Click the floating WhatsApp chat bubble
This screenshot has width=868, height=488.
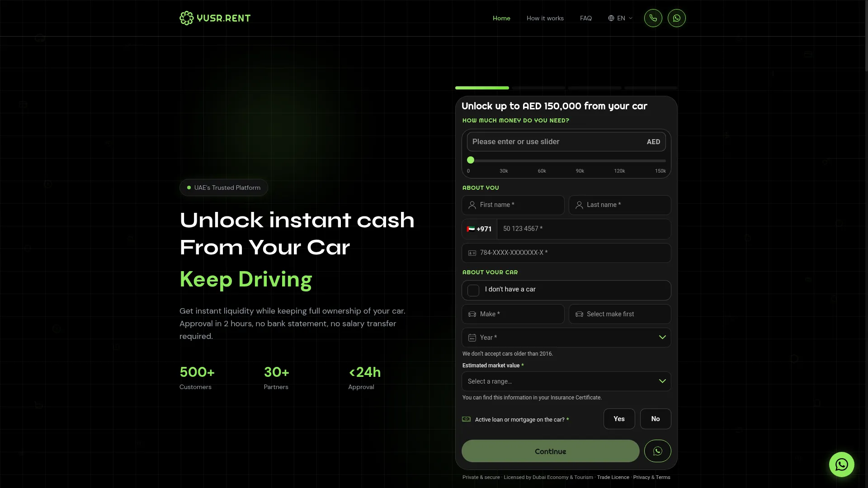pyautogui.click(x=841, y=464)
